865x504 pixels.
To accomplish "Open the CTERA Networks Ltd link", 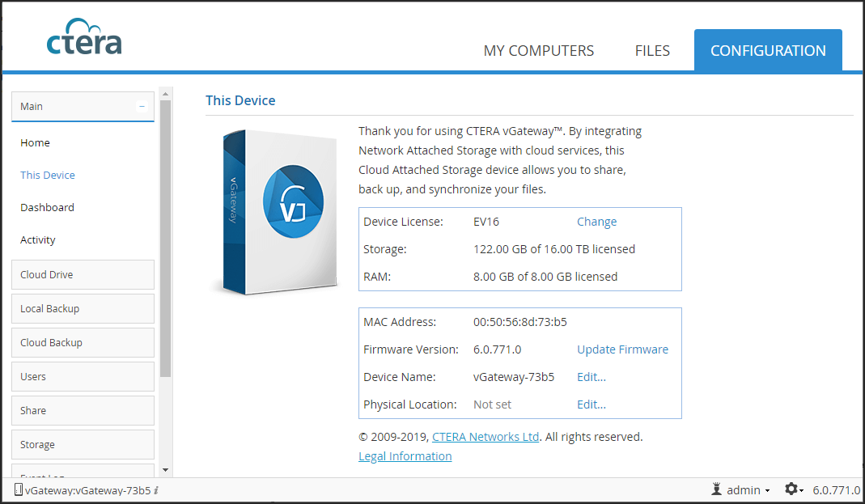I will pyautogui.click(x=486, y=437).
